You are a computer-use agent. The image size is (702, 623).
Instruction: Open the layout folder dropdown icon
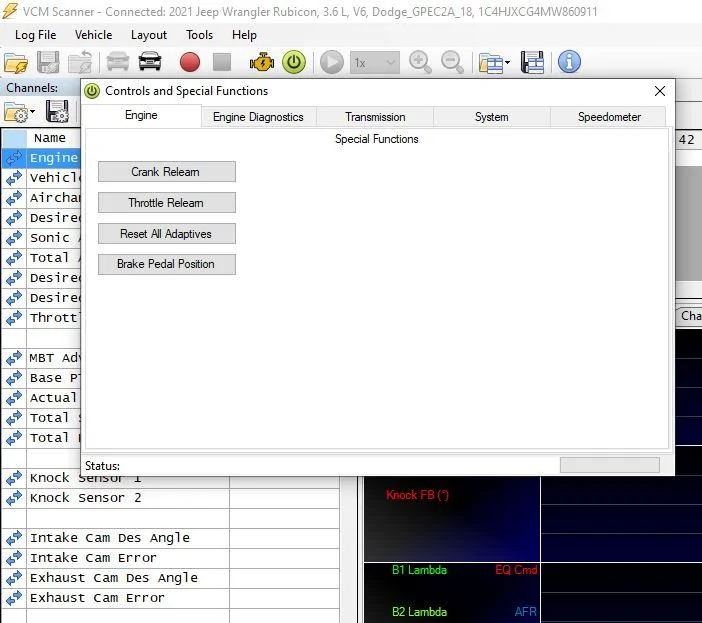tap(494, 63)
